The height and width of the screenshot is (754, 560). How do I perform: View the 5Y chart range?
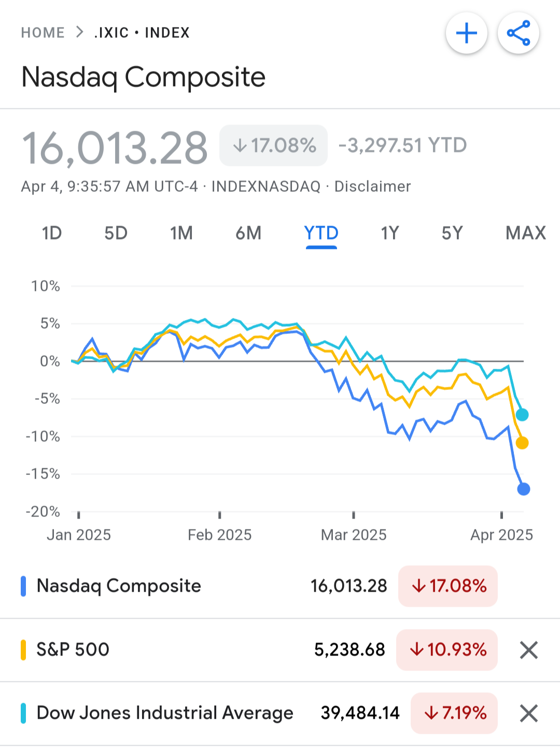[452, 233]
